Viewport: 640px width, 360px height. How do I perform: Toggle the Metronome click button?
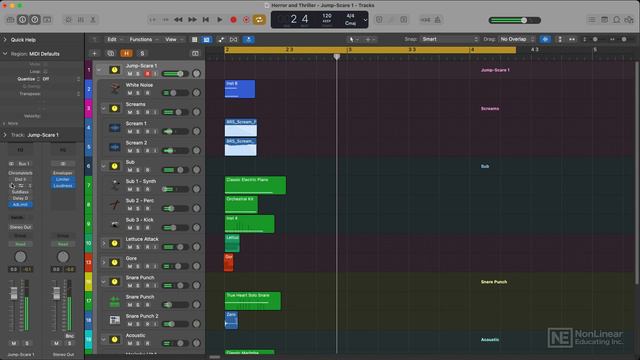coord(438,20)
